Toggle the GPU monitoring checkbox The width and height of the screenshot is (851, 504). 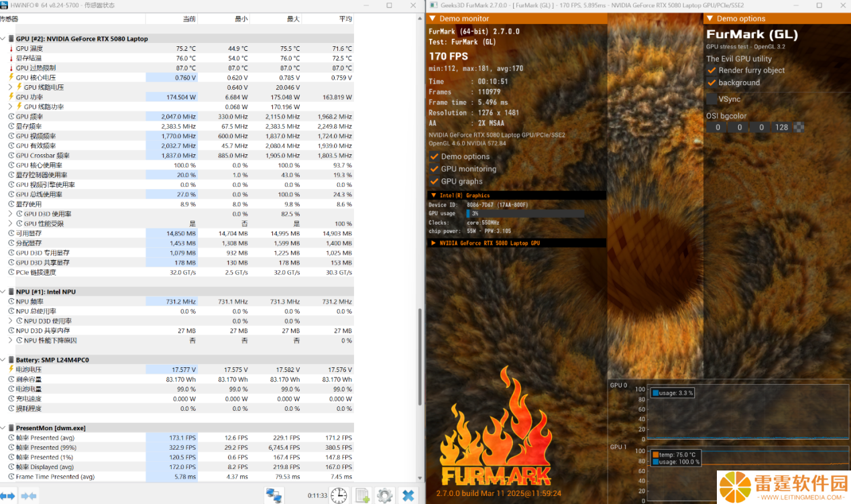pos(434,169)
